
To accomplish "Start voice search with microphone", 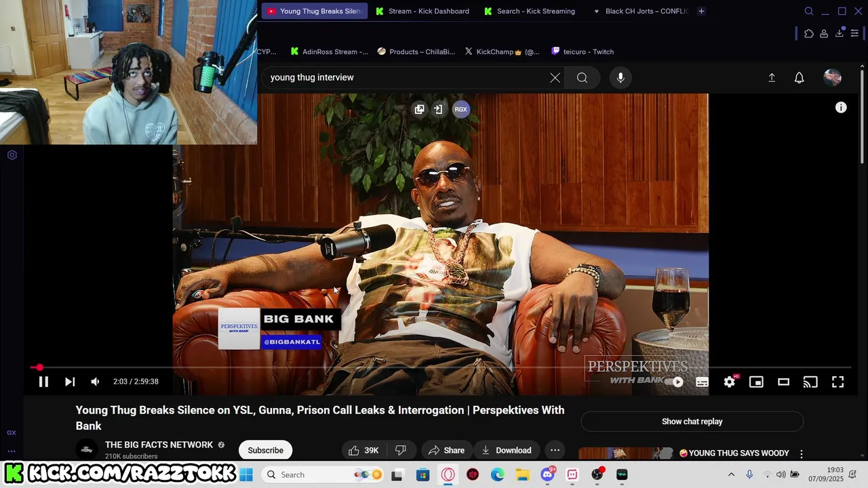I will click(x=620, y=77).
